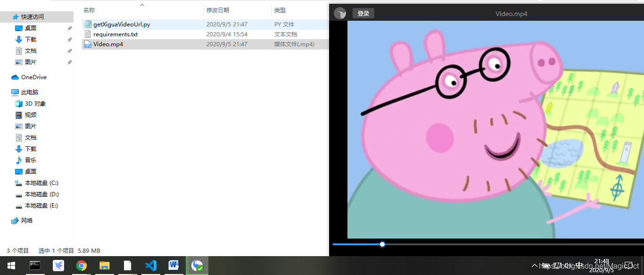Click the OneDrive cloud icon in navigation pane
The width and height of the screenshot is (644, 275).
click(15, 77)
